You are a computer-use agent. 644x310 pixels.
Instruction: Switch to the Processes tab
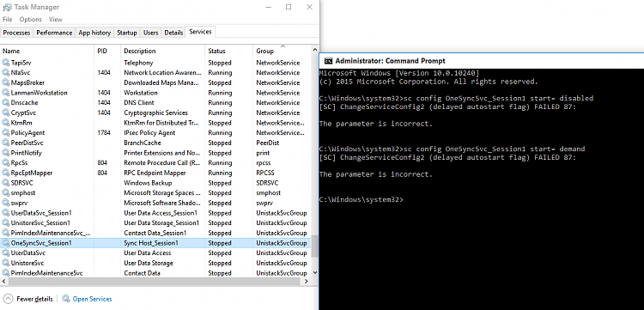pyautogui.click(x=17, y=33)
